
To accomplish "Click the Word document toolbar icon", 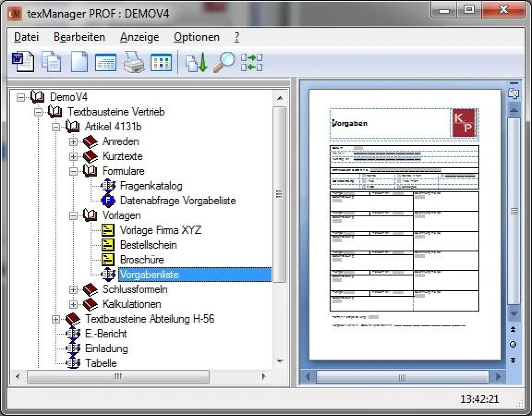I will click(23, 62).
